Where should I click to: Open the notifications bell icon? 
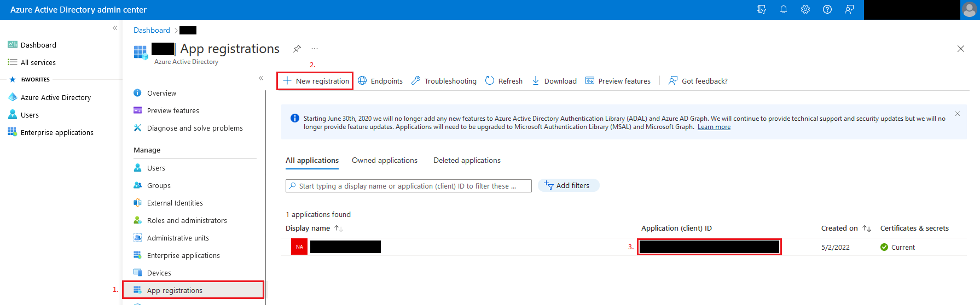coord(783,9)
